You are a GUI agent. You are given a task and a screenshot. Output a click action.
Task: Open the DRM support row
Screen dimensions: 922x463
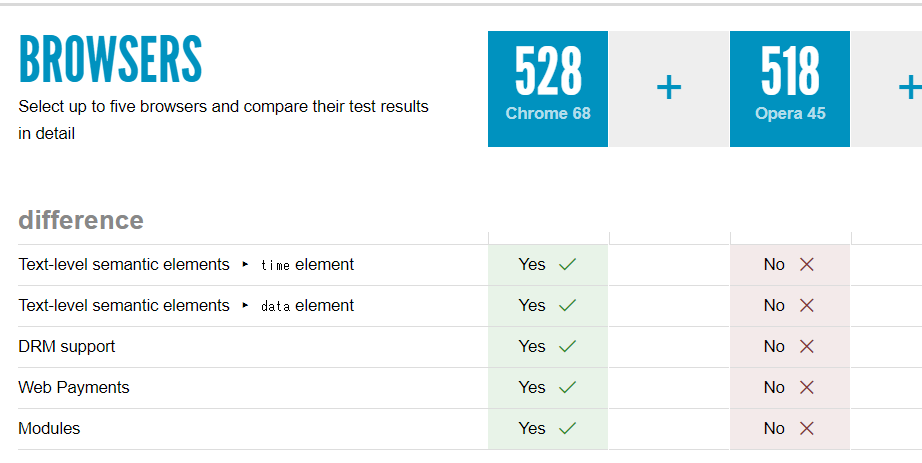(67, 347)
